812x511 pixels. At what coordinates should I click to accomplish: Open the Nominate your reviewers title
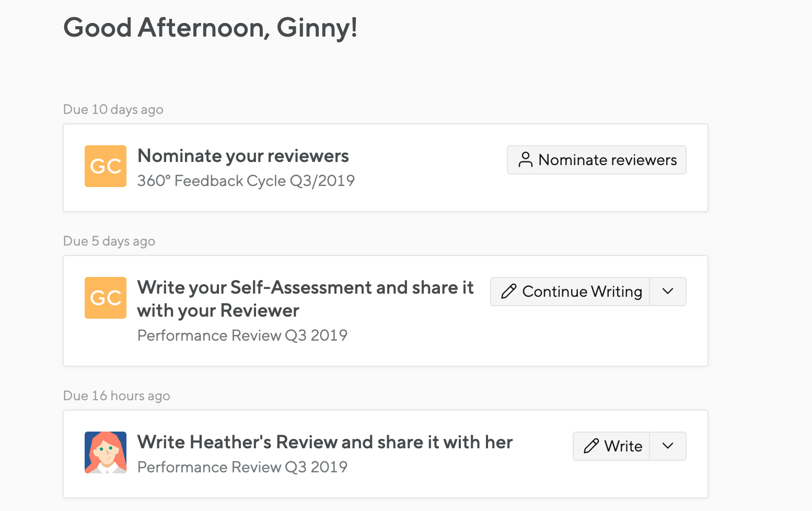tap(243, 156)
